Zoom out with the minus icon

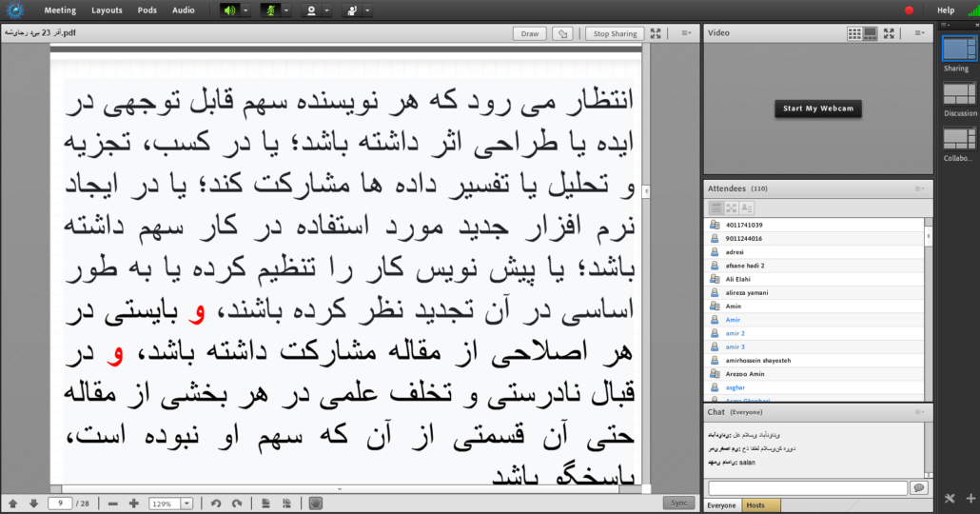pos(112,504)
